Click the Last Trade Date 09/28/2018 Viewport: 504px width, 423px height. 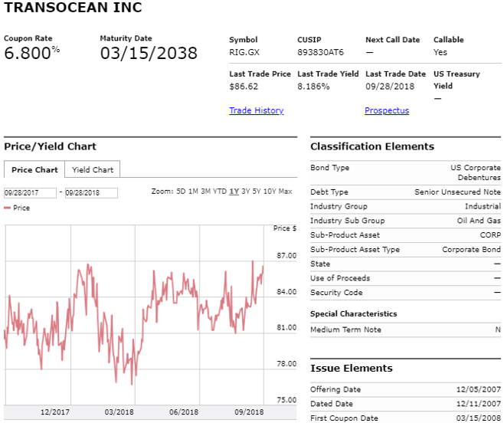click(390, 86)
